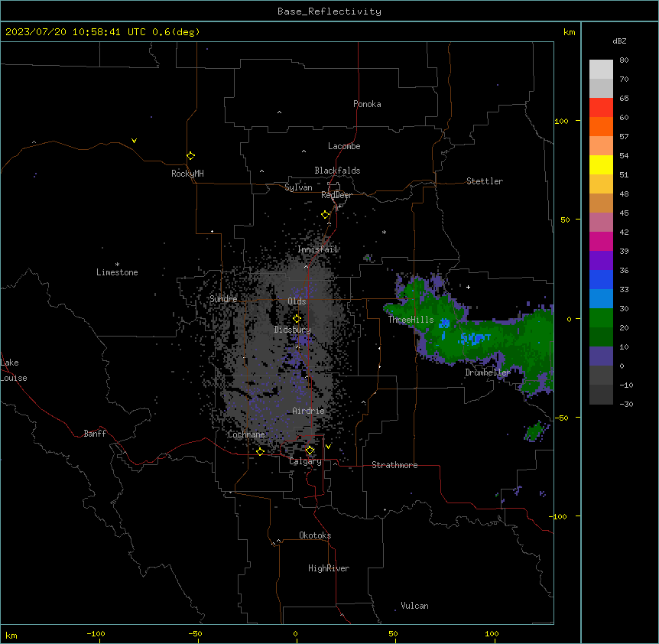Click the RockyMH label

187,174
